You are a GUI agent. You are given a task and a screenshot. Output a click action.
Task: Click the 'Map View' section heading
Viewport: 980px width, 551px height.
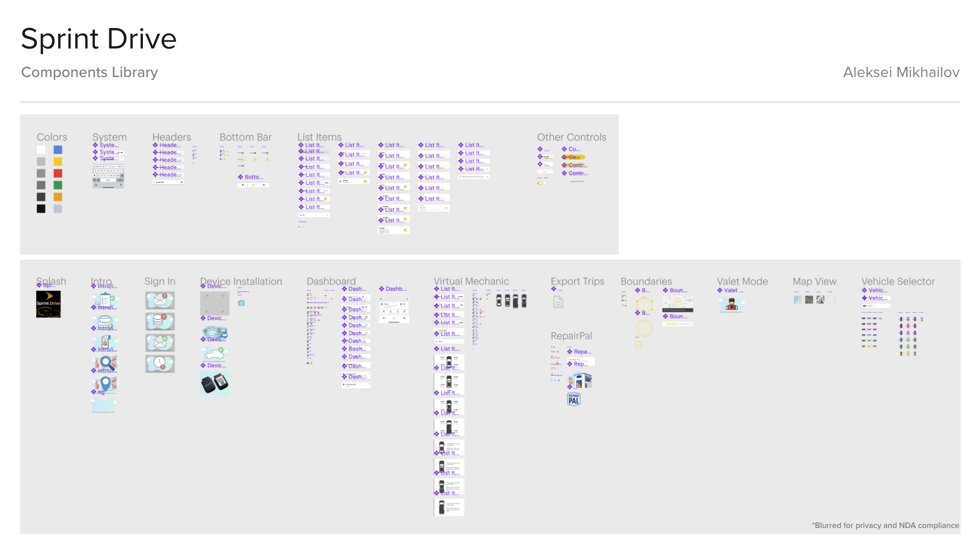pyautogui.click(x=815, y=282)
